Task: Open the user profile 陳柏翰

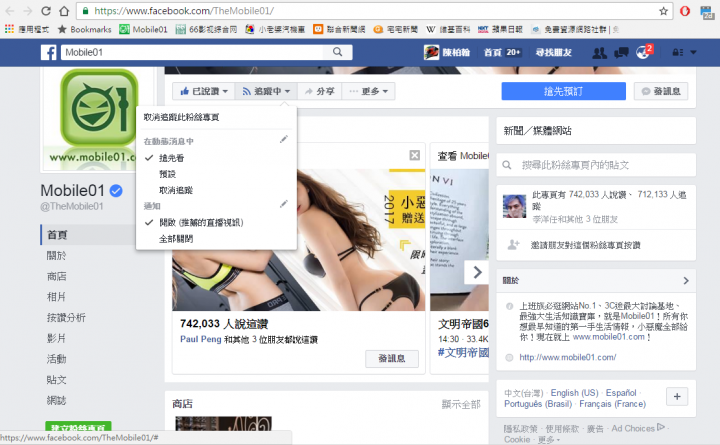Action: pos(447,52)
